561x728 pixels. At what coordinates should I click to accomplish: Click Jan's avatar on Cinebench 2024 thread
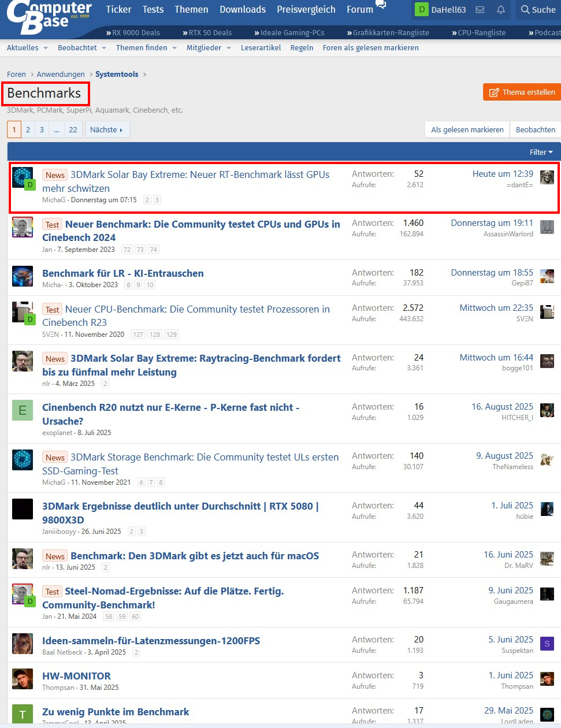click(23, 227)
